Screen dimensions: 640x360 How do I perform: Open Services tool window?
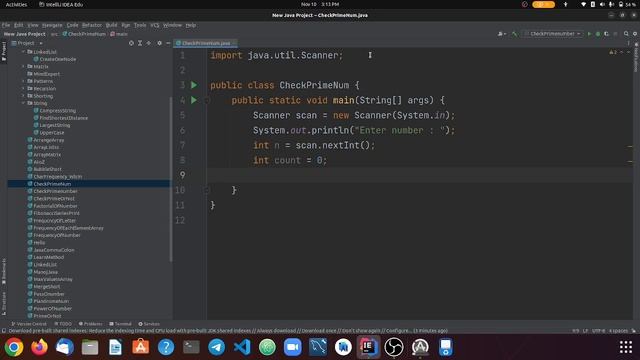pos(149,324)
